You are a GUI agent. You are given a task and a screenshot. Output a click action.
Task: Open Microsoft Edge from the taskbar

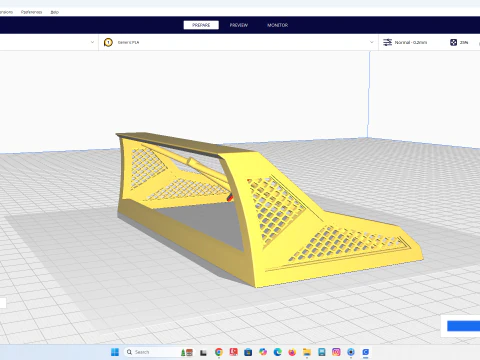coord(277,352)
